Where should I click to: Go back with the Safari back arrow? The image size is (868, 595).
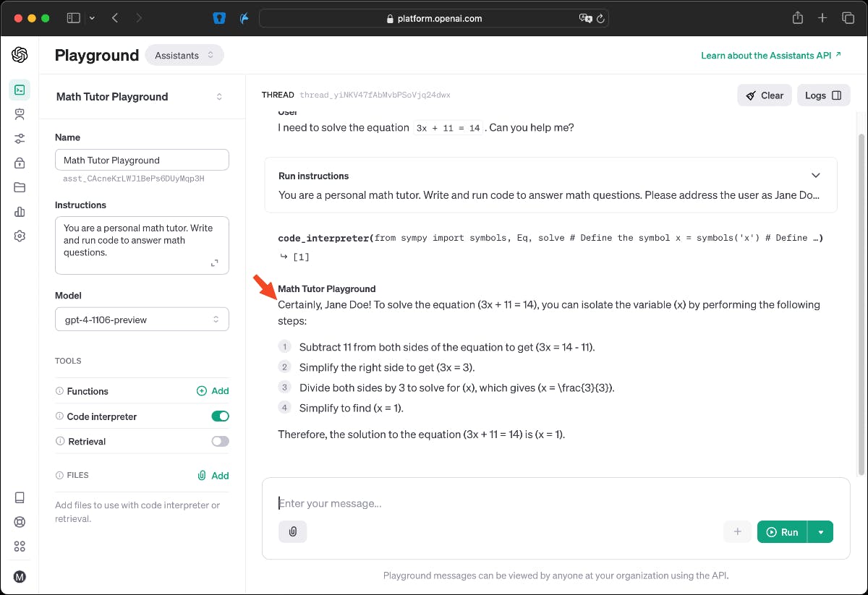115,18
